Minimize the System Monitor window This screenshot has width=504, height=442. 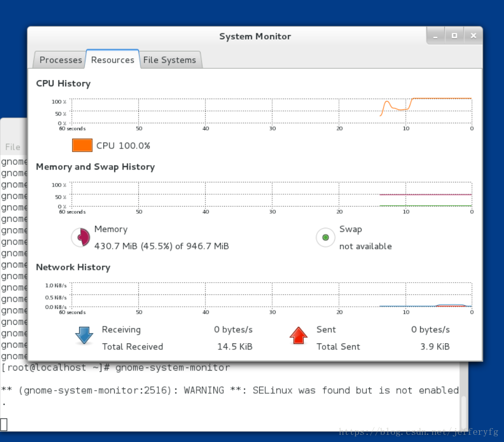click(x=436, y=35)
